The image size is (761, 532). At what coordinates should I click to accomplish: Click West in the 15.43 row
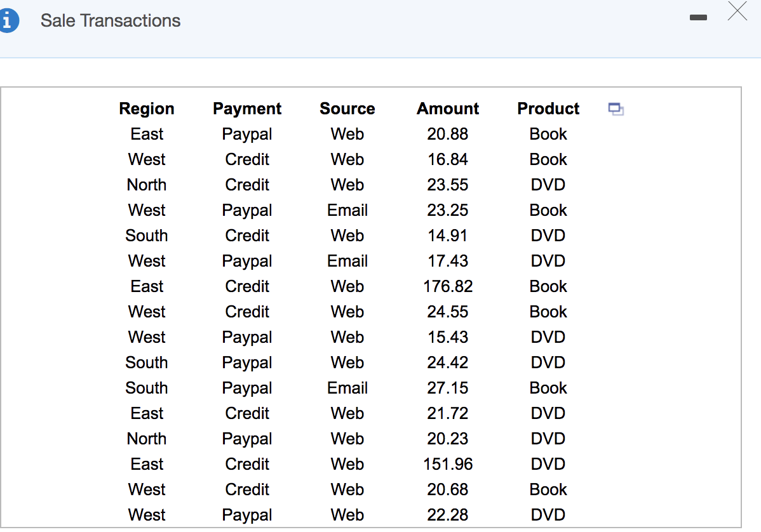point(147,337)
